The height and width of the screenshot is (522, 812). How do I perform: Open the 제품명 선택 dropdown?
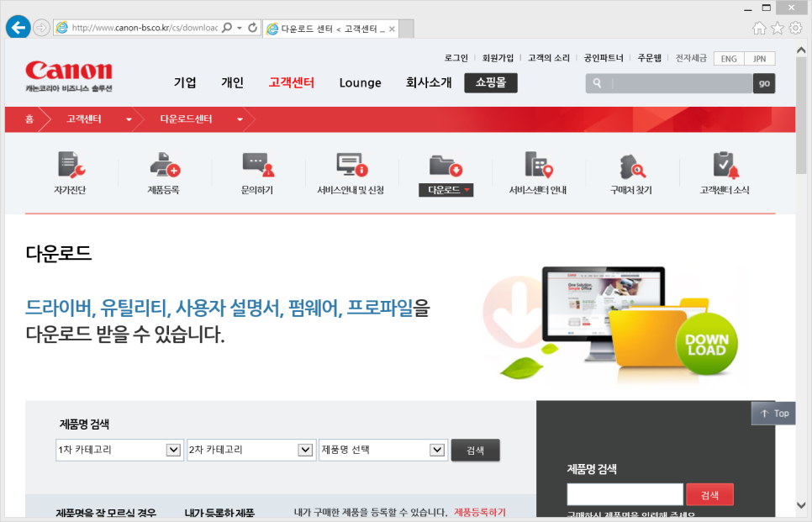[x=383, y=450]
